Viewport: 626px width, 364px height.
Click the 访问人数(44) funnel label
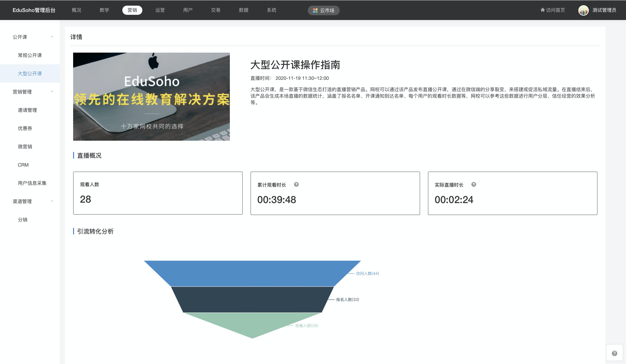367,273
